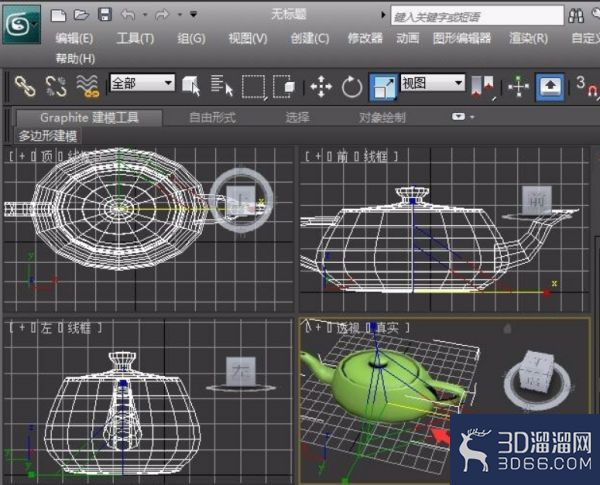Screen dimensions: 600x485
Task: Click the Select and Manipulate icon
Action: point(518,87)
